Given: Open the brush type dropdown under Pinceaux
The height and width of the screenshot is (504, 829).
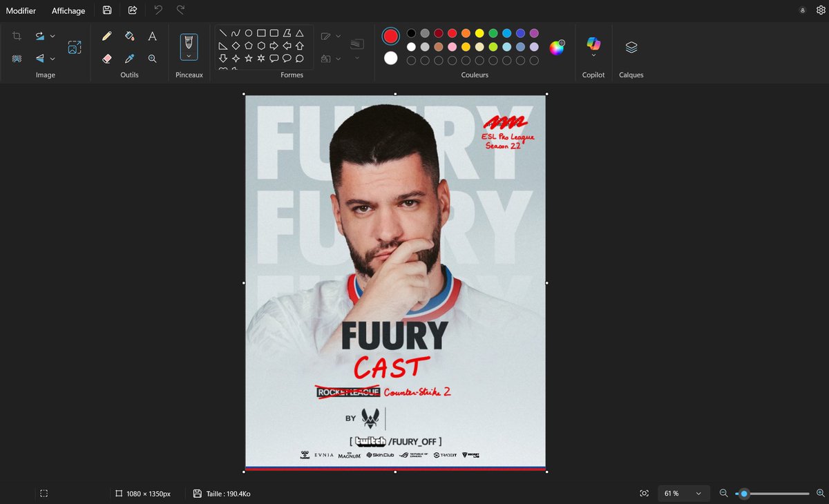Looking at the screenshot, I should 189,55.
